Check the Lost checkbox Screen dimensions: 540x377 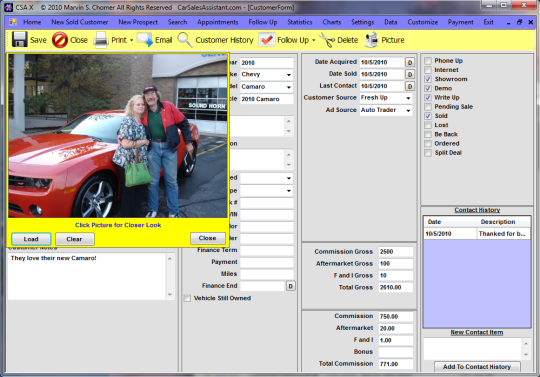(x=428, y=125)
